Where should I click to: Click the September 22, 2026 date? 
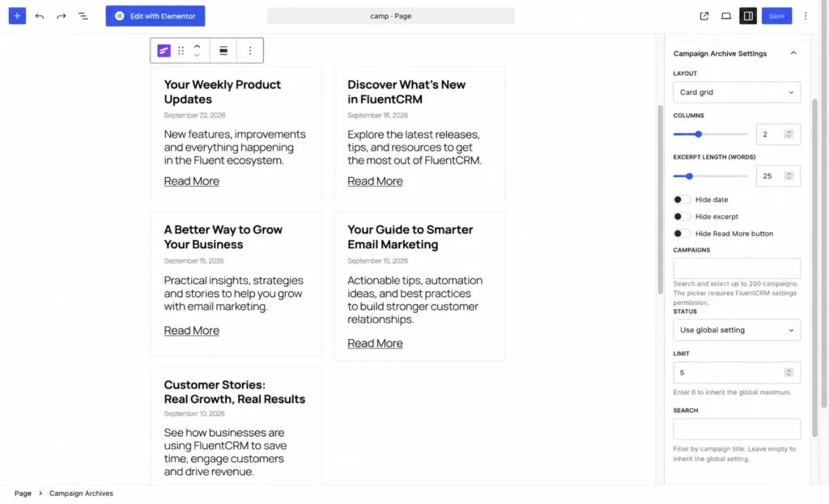194,115
